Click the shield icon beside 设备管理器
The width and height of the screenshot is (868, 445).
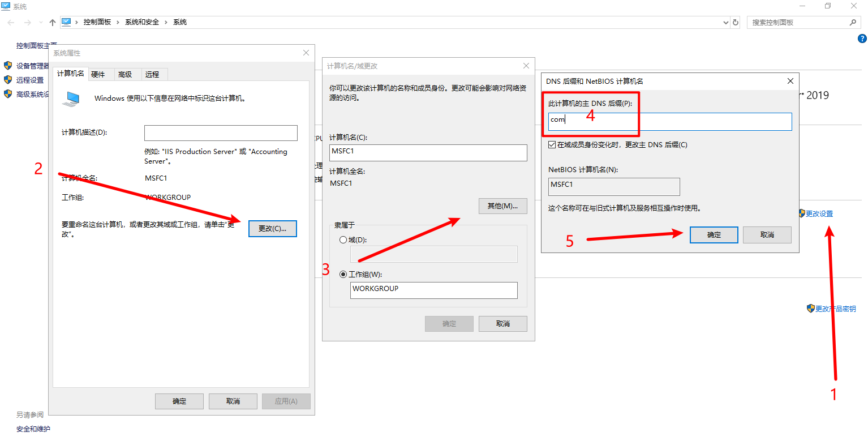pos(8,66)
